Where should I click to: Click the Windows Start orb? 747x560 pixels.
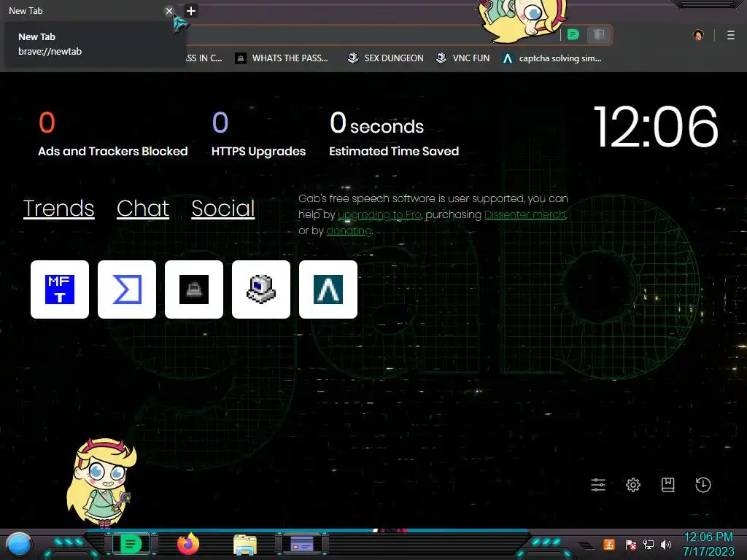click(x=19, y=545)
